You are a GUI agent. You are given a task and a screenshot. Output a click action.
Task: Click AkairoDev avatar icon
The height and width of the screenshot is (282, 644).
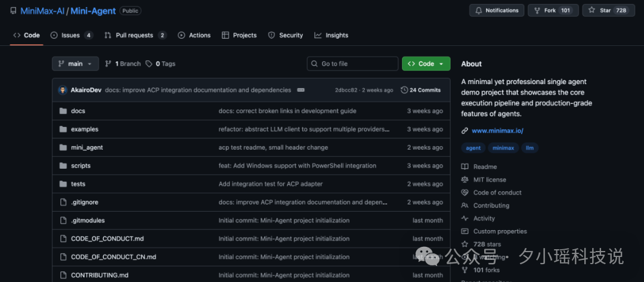(x=63, y=90)
